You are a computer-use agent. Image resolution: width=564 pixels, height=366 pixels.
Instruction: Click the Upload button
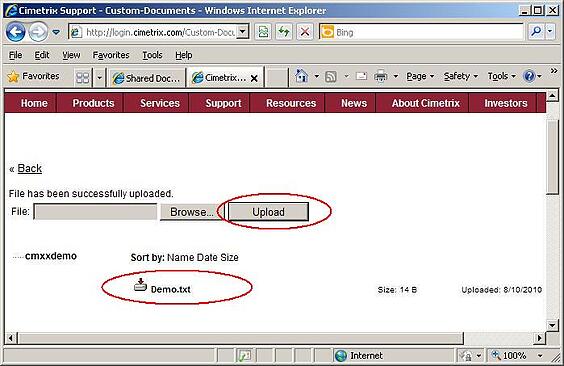268,212
